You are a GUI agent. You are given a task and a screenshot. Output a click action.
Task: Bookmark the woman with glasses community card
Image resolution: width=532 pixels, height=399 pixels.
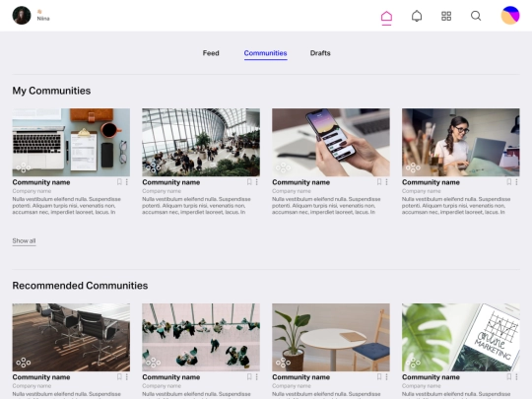[509, 182]
